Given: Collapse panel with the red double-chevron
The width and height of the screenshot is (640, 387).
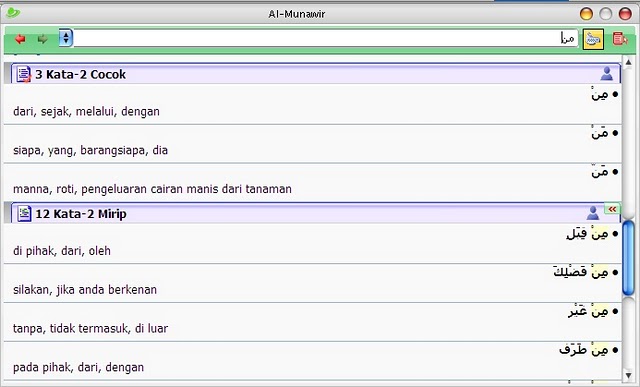Looking at the screenshot, I should pyautogui.click(x=612, y=209).
